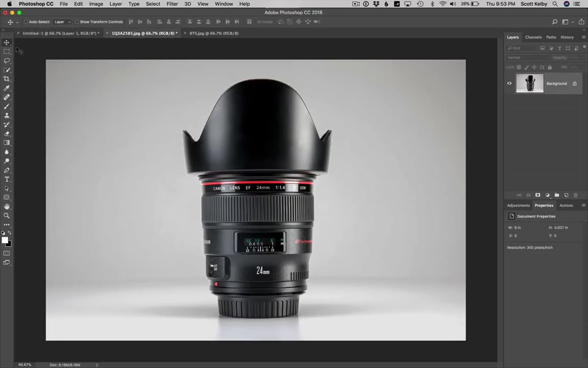Select the Pen tool
588x368 pixels.
(x=6, y=170)
